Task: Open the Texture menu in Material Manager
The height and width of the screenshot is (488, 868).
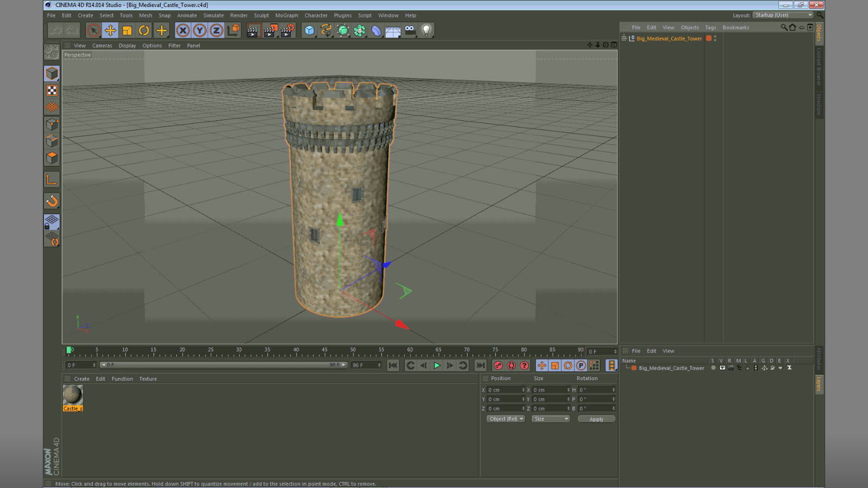Action: pyautogui.click(x=148, y=379)
